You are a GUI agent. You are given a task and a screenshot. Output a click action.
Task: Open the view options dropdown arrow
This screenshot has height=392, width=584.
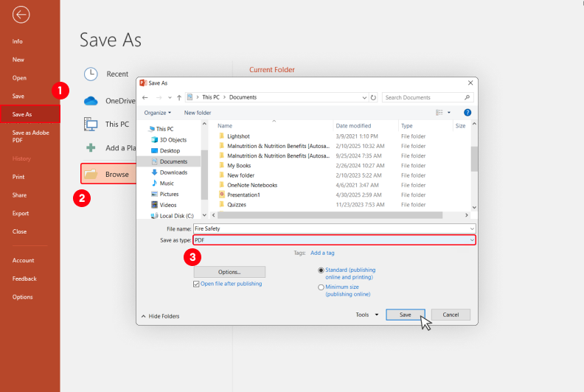(449, 113)
